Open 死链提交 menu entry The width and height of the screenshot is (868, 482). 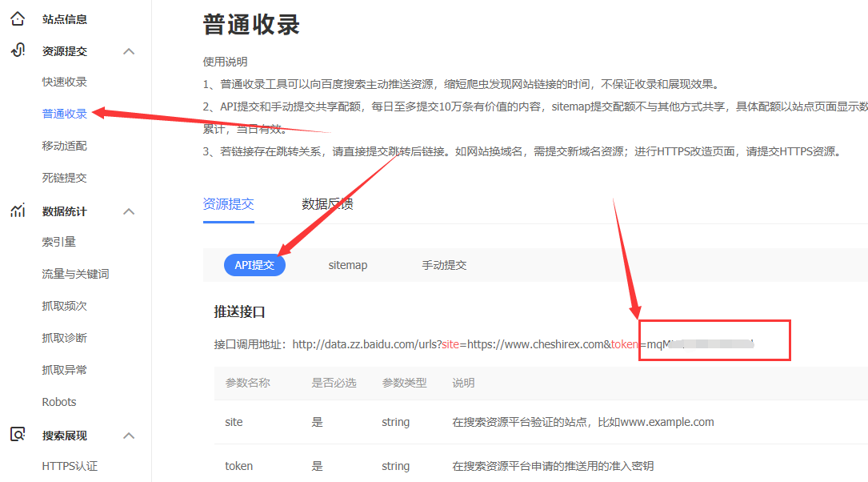[65, 179]
